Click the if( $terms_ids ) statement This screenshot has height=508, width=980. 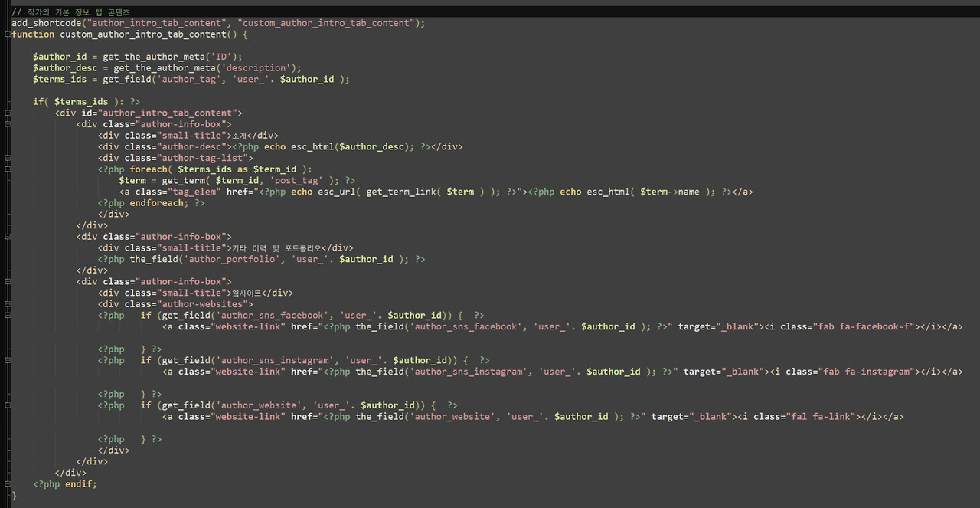click(86, 101)
